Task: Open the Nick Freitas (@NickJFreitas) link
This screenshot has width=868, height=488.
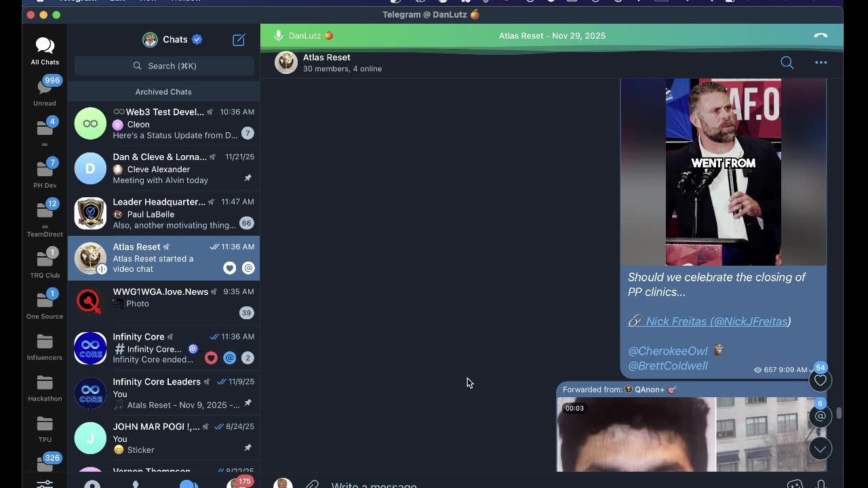Action: click(x=709, y=321)
